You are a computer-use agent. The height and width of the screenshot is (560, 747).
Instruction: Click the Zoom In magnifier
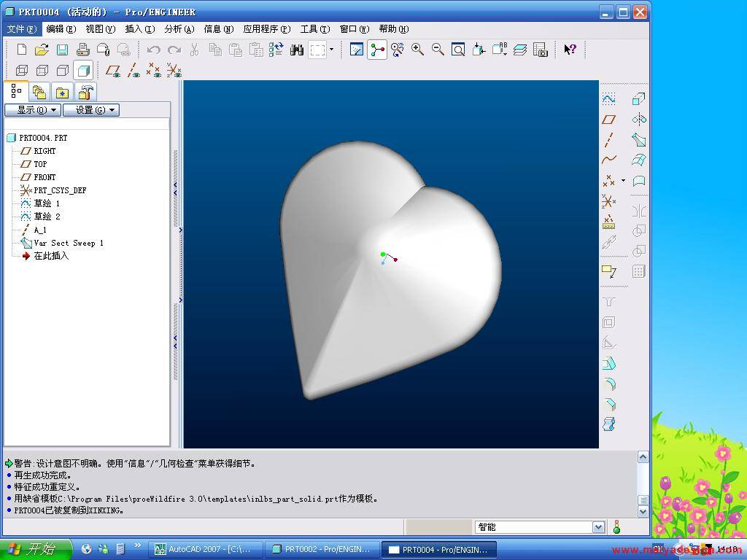click(417, 50)
